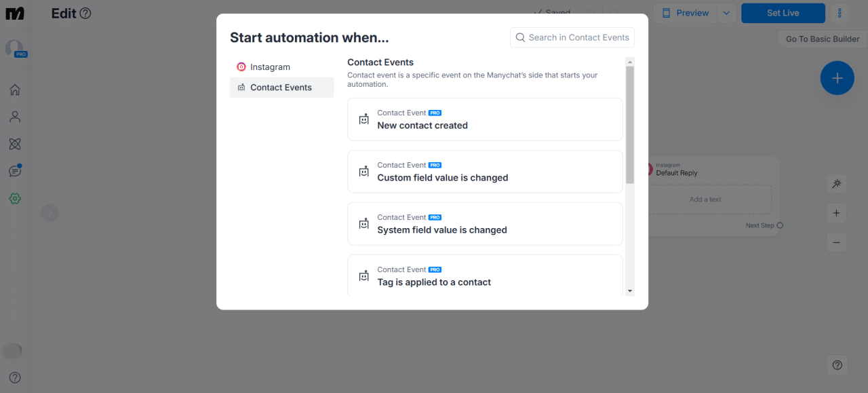Viewport: 868px width, 393px height.
Task: Zoom out with the minus canvas button
Action: coord(837,242)
